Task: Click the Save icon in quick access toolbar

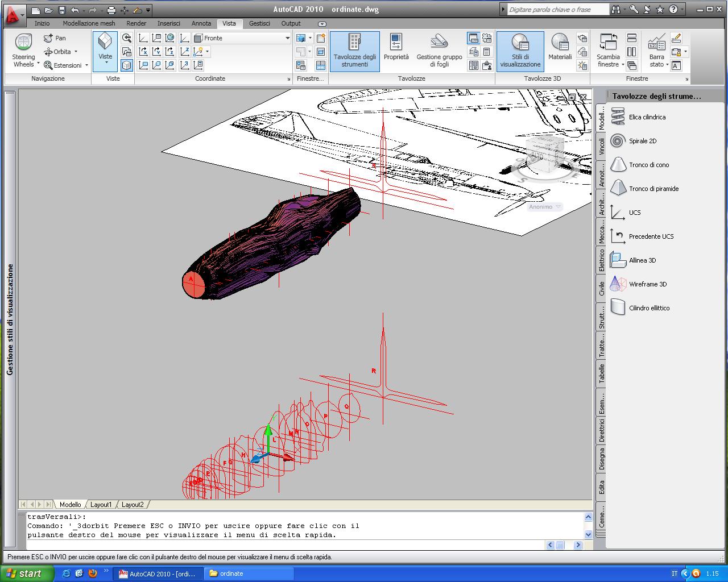Action: (62, 10)
